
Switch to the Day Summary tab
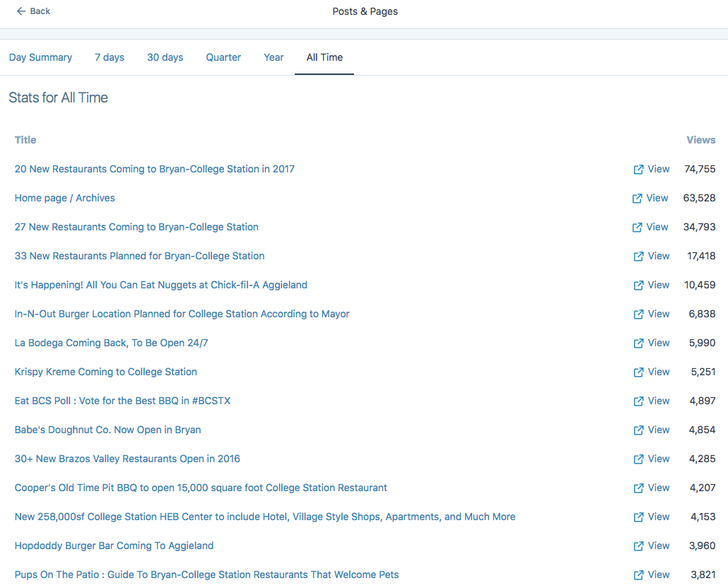[x=40, y=57]
